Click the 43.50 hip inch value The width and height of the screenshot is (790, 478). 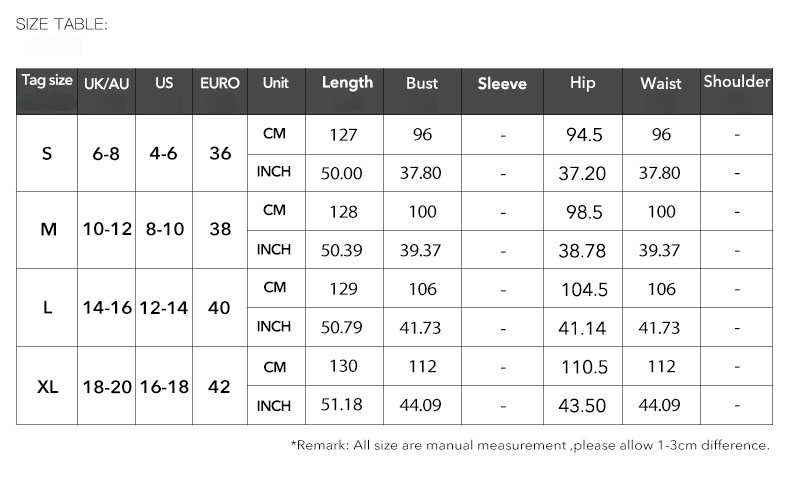[x=582, y=406]
